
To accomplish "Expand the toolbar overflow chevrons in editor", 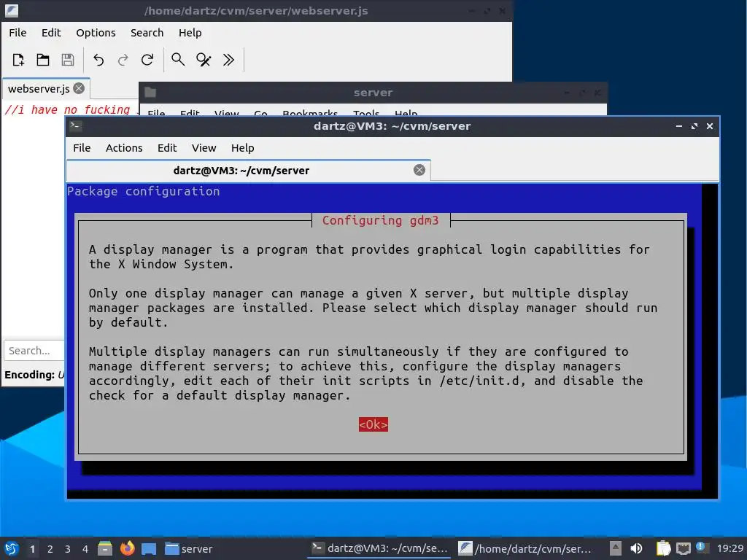I will [228, 60].
